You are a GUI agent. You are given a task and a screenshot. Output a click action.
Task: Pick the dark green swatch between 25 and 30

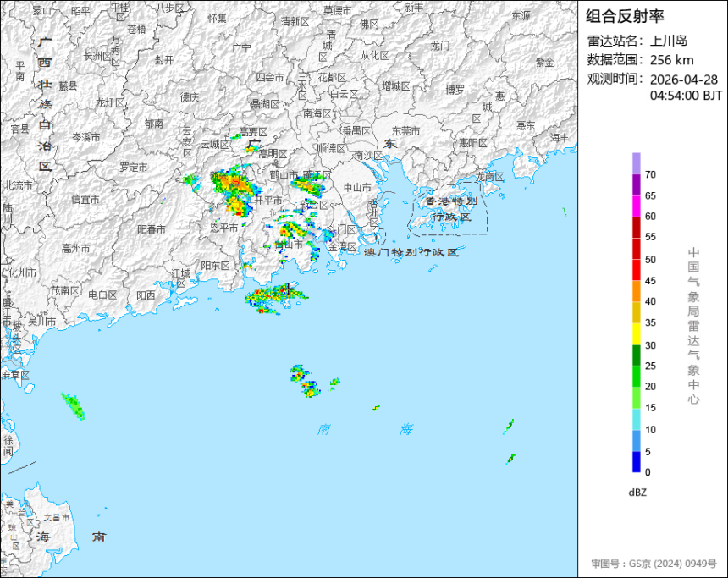point(636,355)
